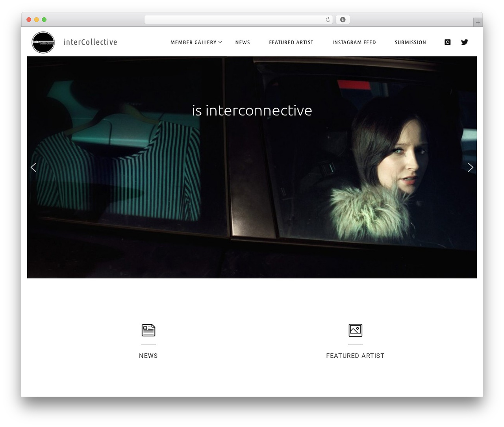504x427 pixels.
Task: Reload page using browser refresh icon
Action: tap(328, 20)
